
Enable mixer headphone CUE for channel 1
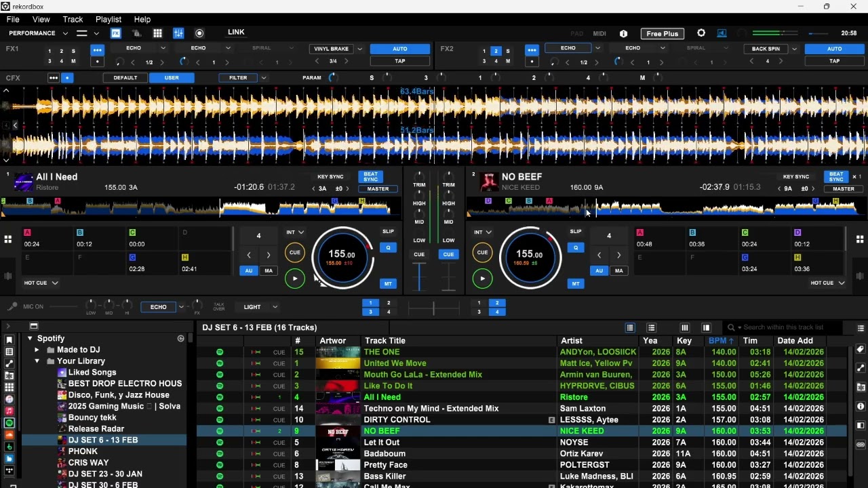pyautogui.click(x=419, y=255)
